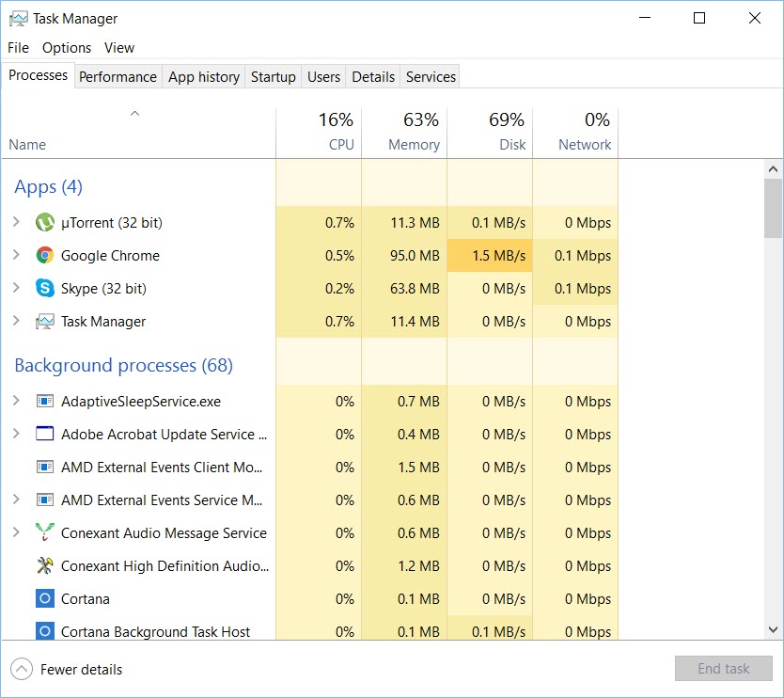The image size is (784, 698).
Task: Switch to the Performance tab
Action: pos(118,76)
